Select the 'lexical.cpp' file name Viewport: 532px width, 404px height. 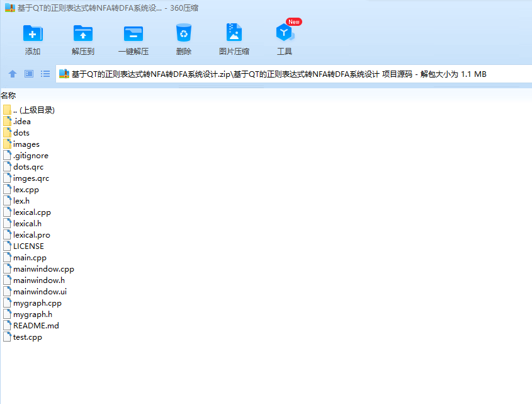pos(32,212)
